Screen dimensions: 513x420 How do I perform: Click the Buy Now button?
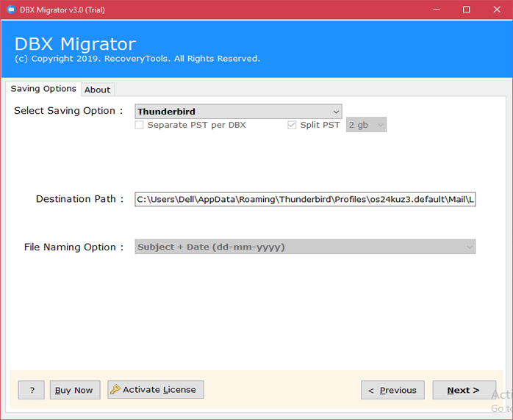tap(75, 390)
